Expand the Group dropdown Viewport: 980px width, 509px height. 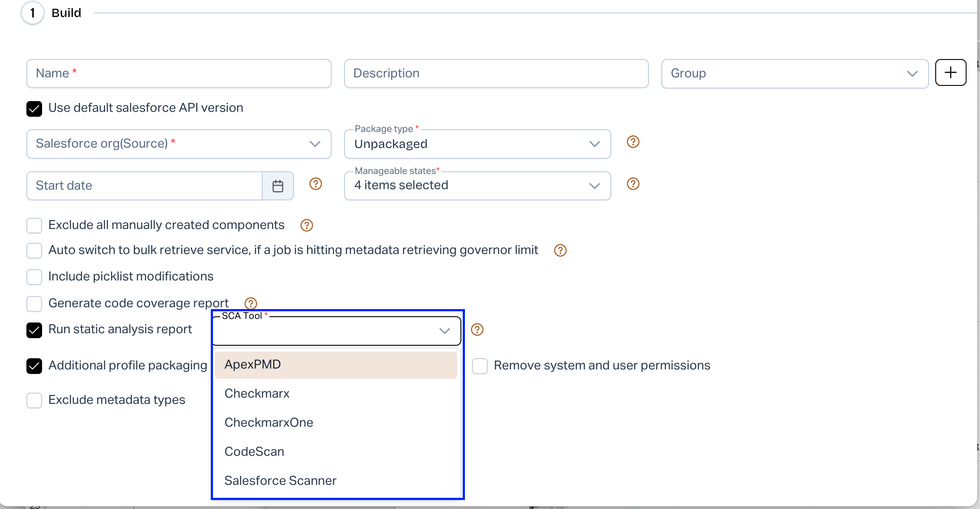(x=795, y=73)
